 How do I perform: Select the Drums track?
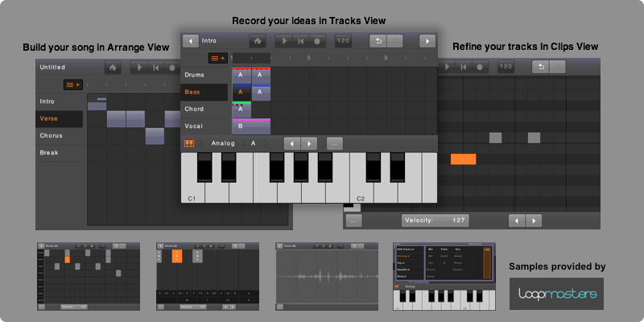[204, 75]
